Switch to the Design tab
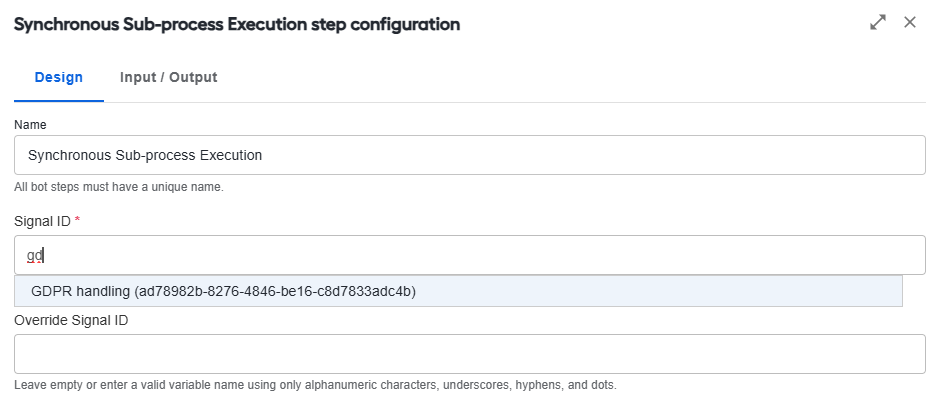 pos(59,78)
